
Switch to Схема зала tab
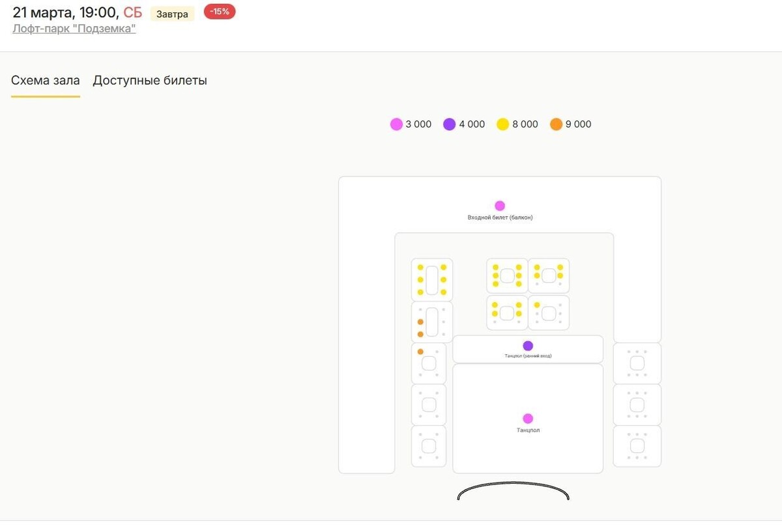click(46, 81)
